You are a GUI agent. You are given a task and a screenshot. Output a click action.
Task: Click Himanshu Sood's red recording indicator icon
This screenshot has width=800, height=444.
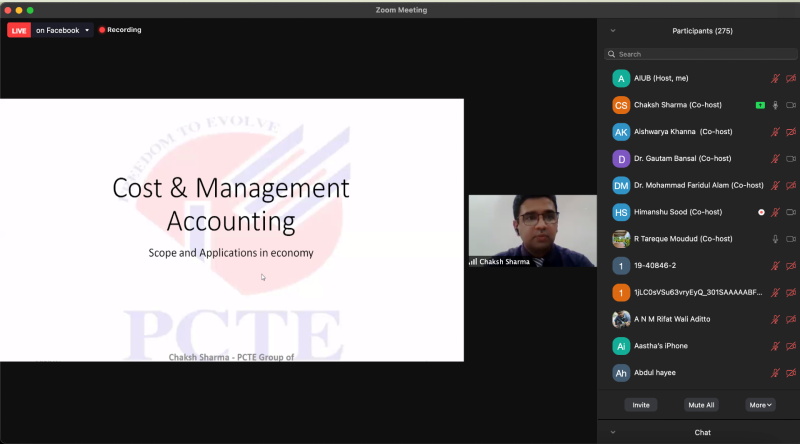point(761,212)
